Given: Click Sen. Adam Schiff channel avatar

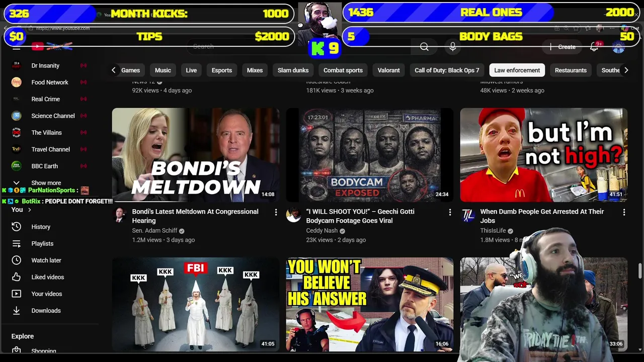Looking at the screenshot, I should (x=119, y=215).
